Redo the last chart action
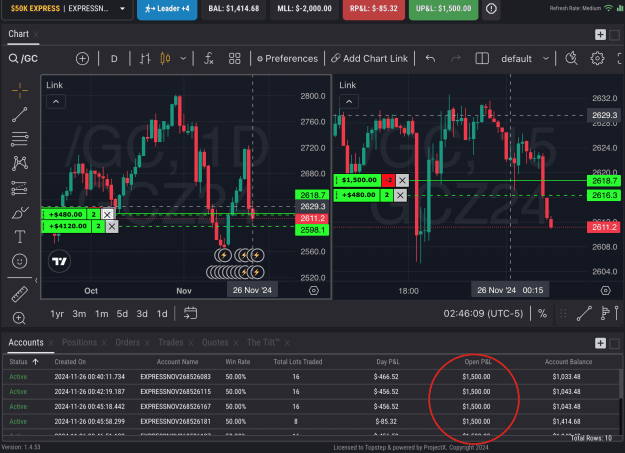 [456, 59]
